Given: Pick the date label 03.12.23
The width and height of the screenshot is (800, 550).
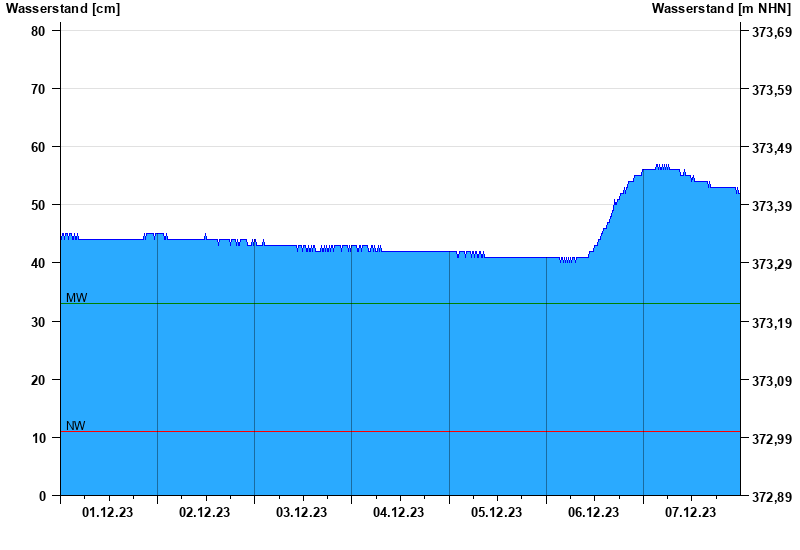Looking at the screenshot, I should 301,512.
